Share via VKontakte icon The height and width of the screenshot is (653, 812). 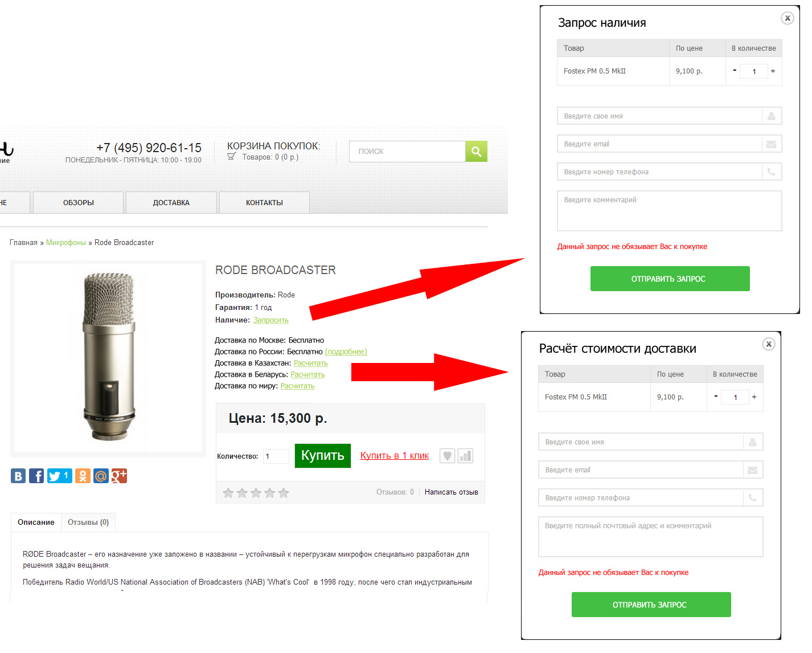pyautogui.click(x=18, y=476)
